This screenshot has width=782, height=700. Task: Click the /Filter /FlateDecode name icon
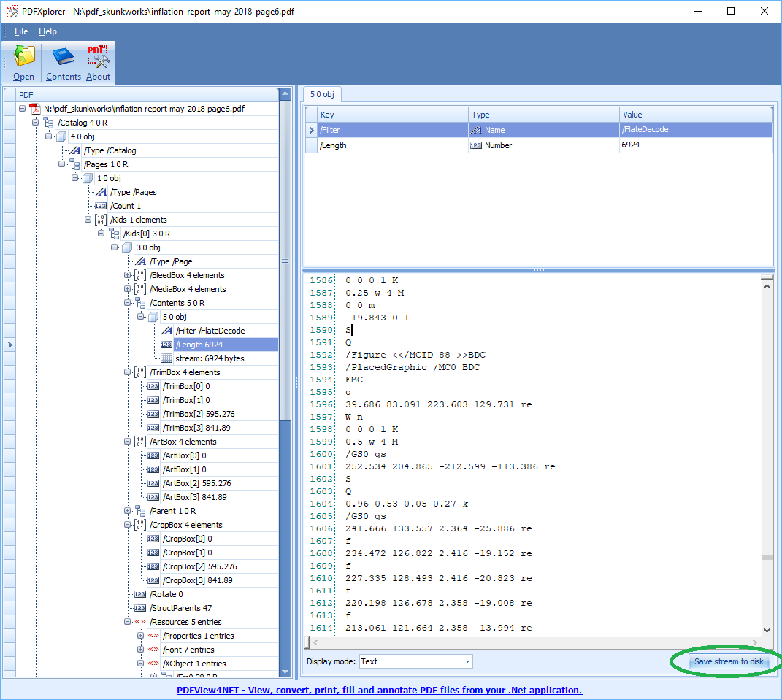pos(166,331)
